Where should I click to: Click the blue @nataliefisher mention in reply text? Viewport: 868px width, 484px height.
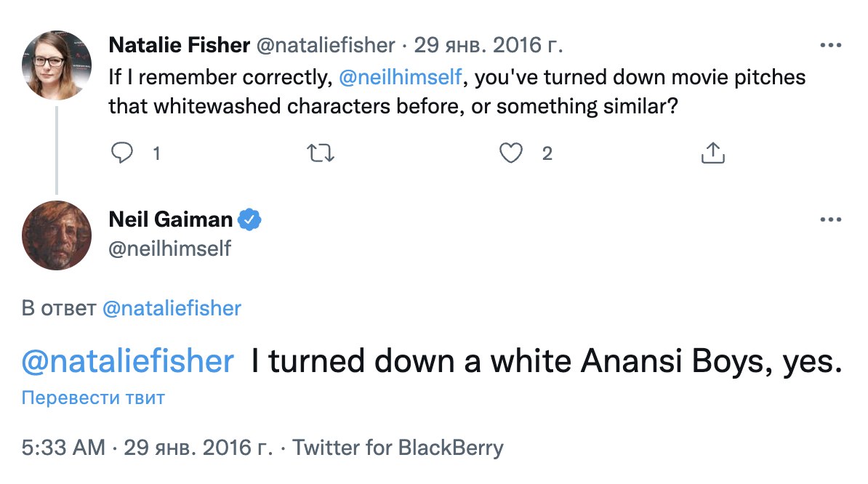click(x=128, y=361)
